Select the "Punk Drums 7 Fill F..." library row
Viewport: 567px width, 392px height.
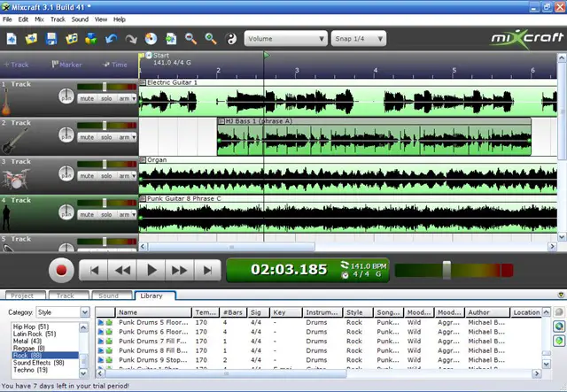[318, 341]
